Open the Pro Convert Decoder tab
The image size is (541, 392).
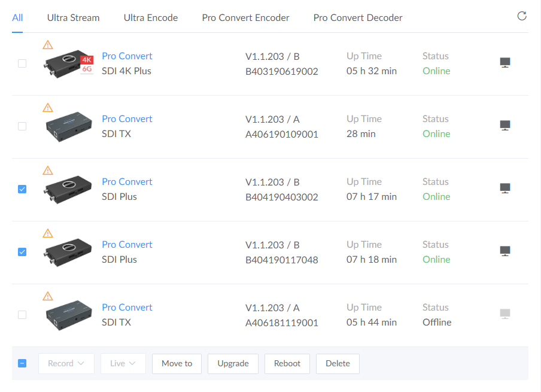[358, 18]
